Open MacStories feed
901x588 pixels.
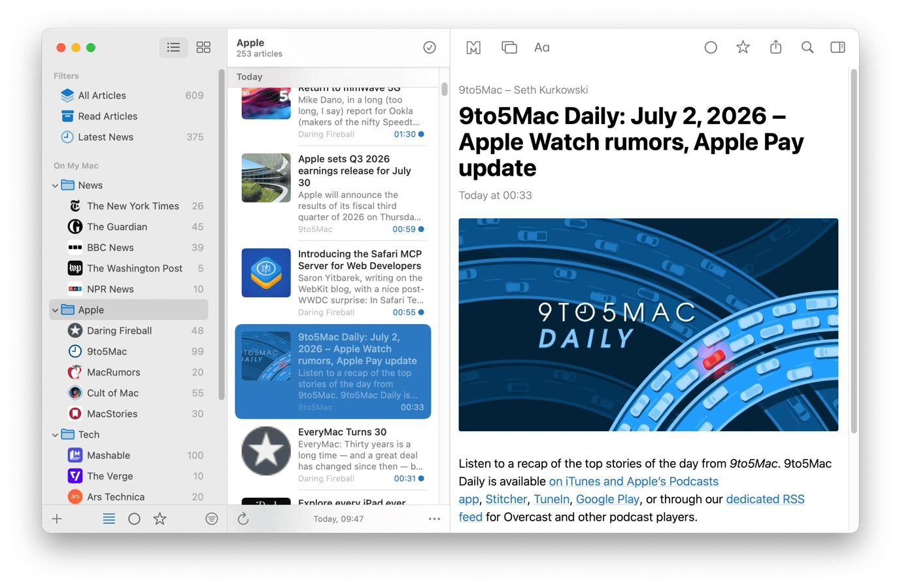tap(129, 414)
